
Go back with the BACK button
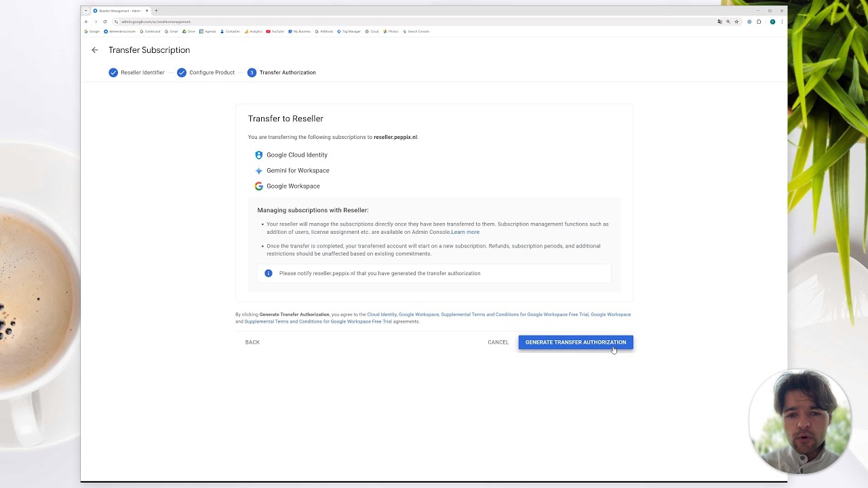pos(252,342)
